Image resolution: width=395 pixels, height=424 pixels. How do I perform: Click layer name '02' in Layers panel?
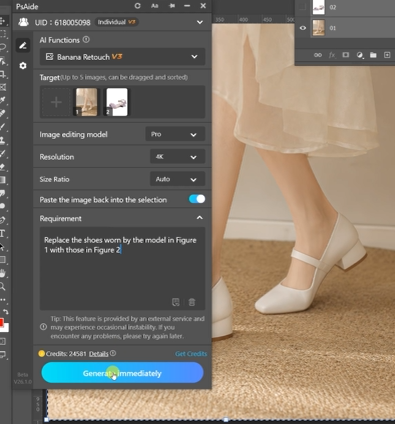pyautogui.click(x=333, y=7)
